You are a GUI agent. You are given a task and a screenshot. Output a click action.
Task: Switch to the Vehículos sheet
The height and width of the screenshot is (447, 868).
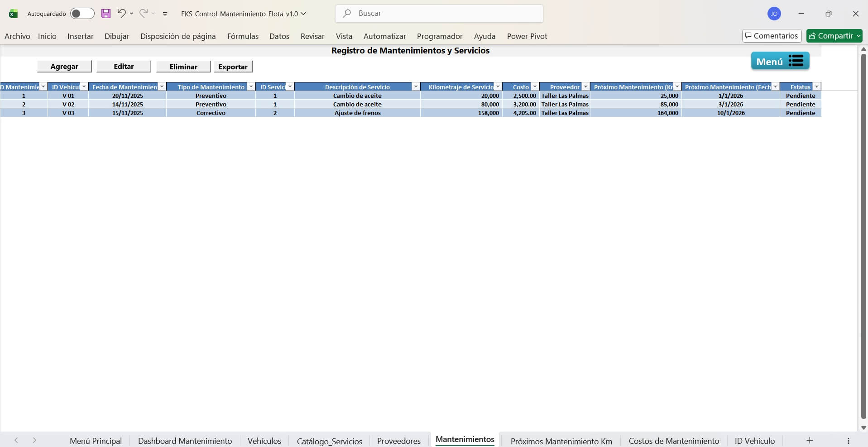coord(264,441)
